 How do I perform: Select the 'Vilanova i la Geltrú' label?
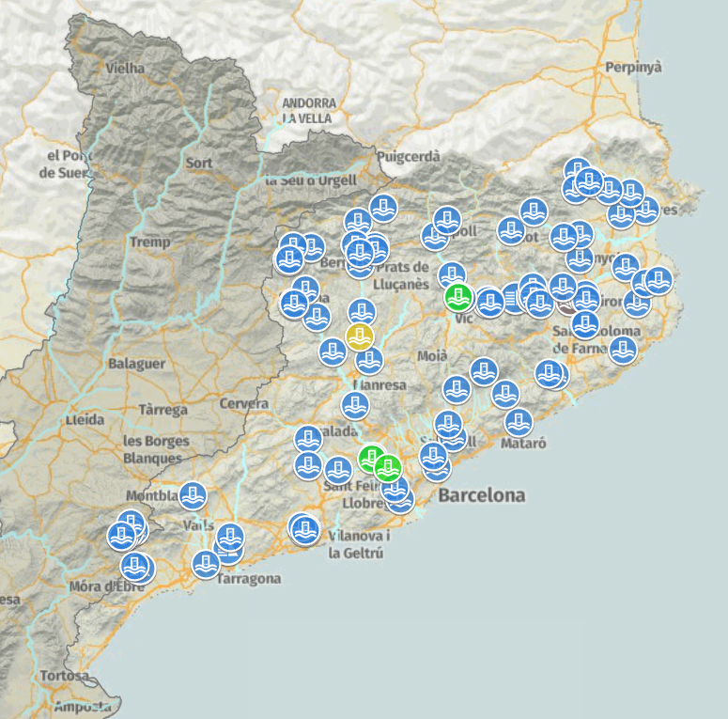(359, 544)
